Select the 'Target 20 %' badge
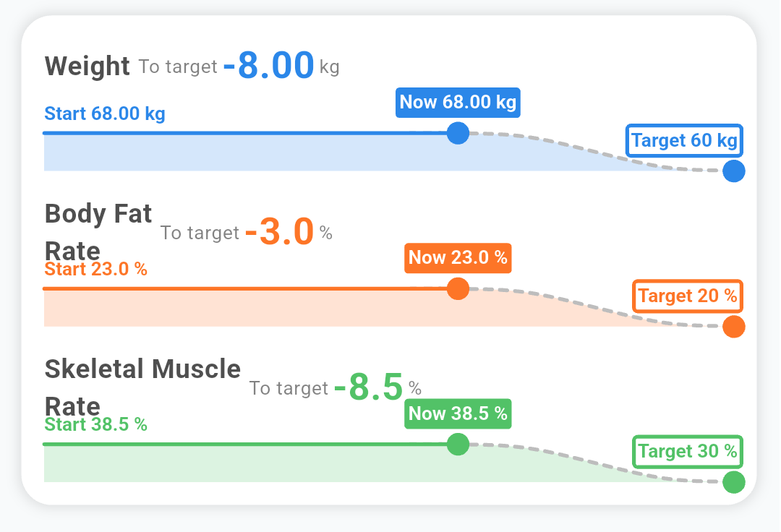Screen dimensions: 781x532 click(687, 296)
